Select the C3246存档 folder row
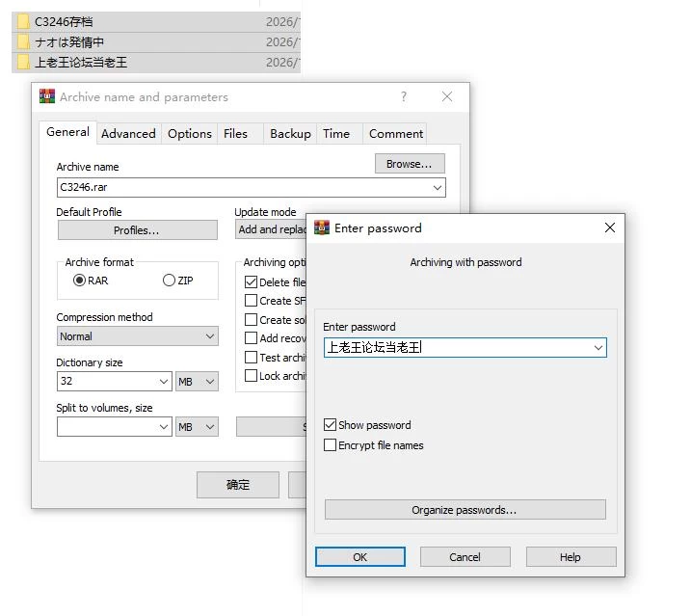This screenshot has width=691, height=616. tap(156, 21)
